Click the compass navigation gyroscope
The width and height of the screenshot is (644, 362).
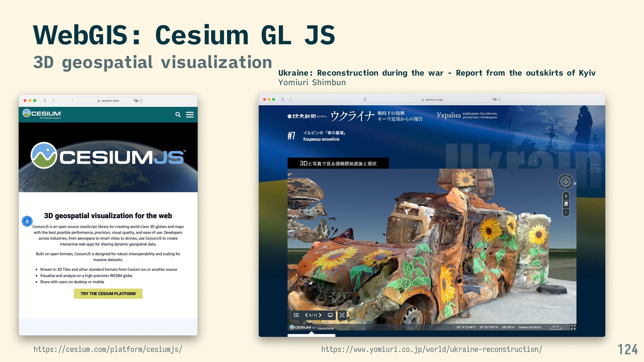[x=566, y=182]
